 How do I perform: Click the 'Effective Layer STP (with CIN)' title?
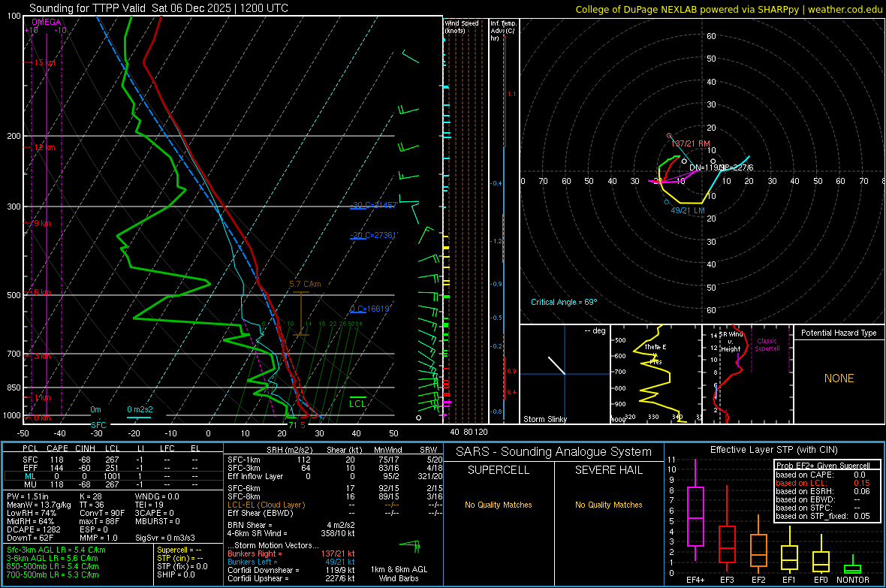point(774,450)
